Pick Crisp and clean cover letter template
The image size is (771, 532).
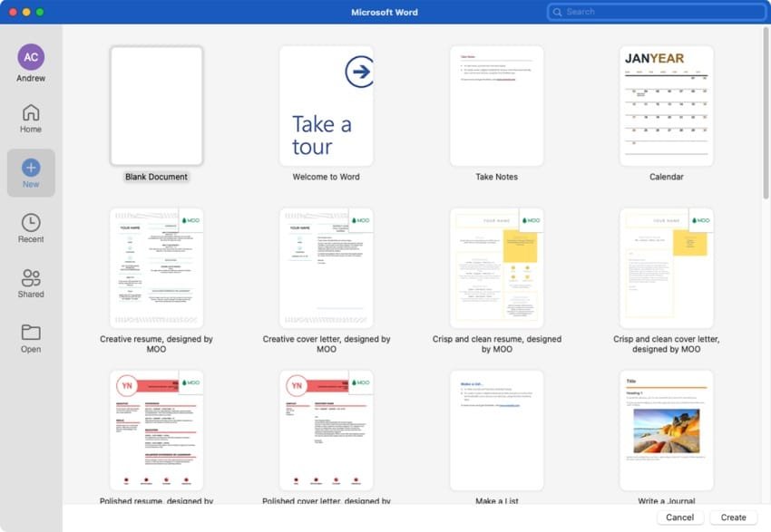click(666, 268)
